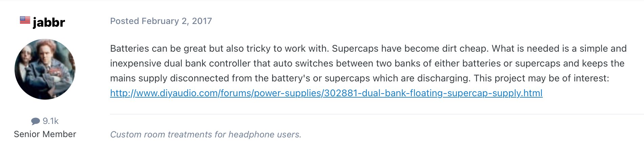Open jabbr's circular avatar picture
This screenshot has height=155, width=644.
pos(45,69)
